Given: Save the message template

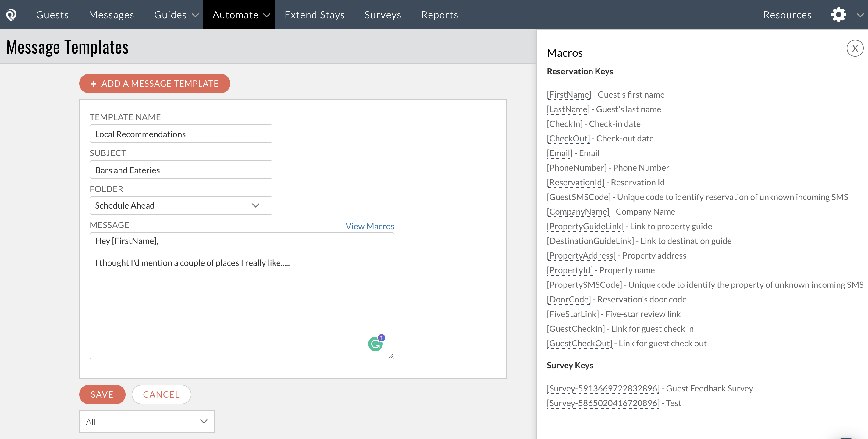Looking at the screenshot, I should (102, 394).
